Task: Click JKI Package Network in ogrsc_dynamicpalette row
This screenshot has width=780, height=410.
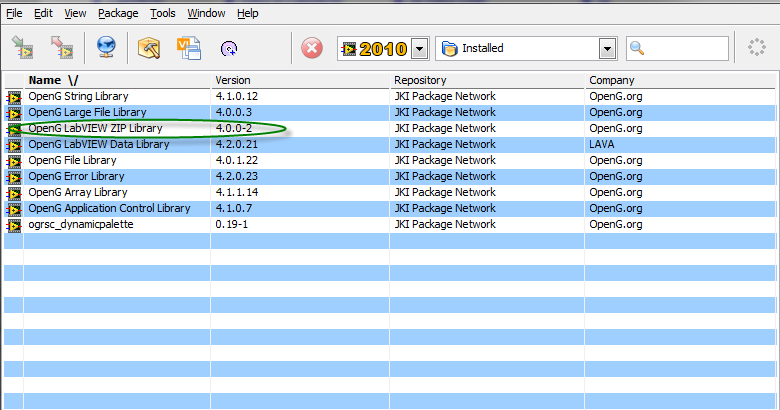Action: pos(445,224)
